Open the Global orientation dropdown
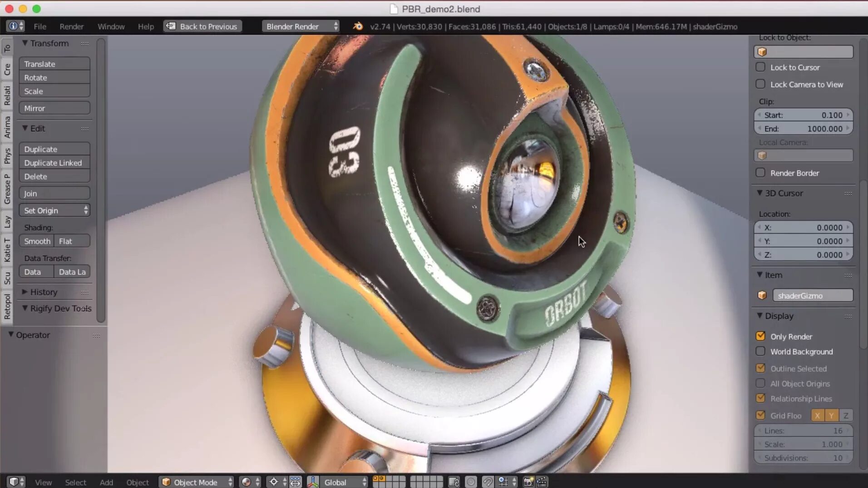Screen dimensions: 868x488 (x=344, y=482)
